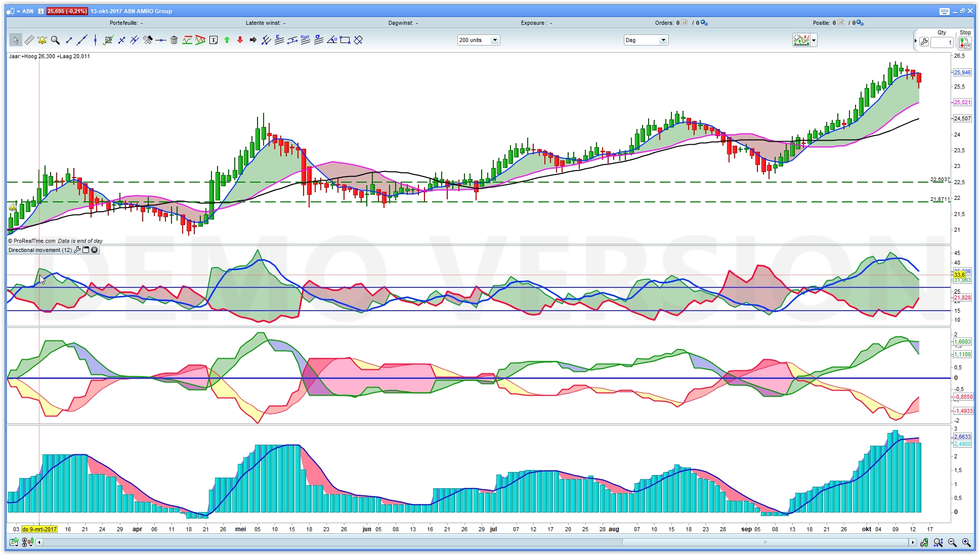Click the alert bell icon
Screen dimensions: 980x555
42,40
